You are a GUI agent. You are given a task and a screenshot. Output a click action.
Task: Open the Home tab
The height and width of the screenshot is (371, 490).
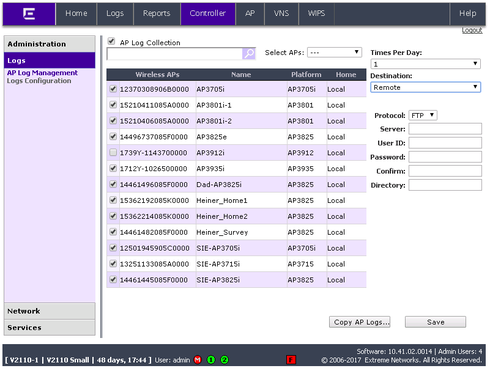point(76,14)
